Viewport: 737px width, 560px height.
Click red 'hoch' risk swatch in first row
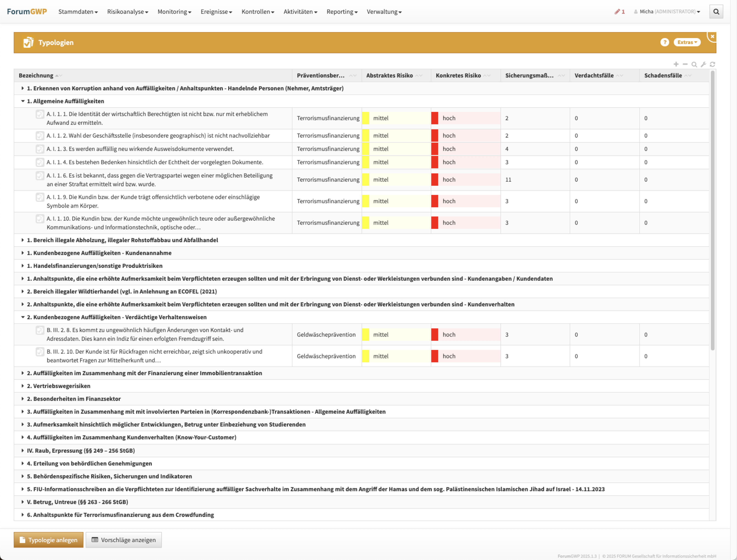[x=434, y=118]
